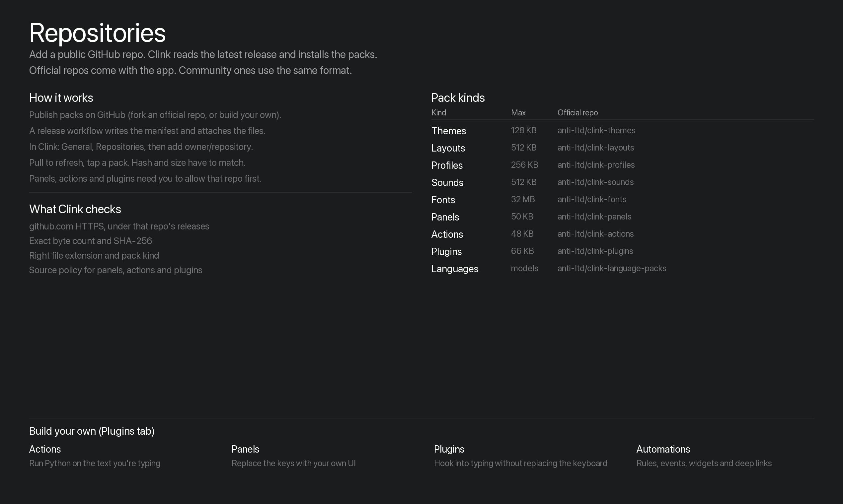The image size is (843, 504).
Task: Open the anti-ltd/clink-themes repo
Action: 596,130
